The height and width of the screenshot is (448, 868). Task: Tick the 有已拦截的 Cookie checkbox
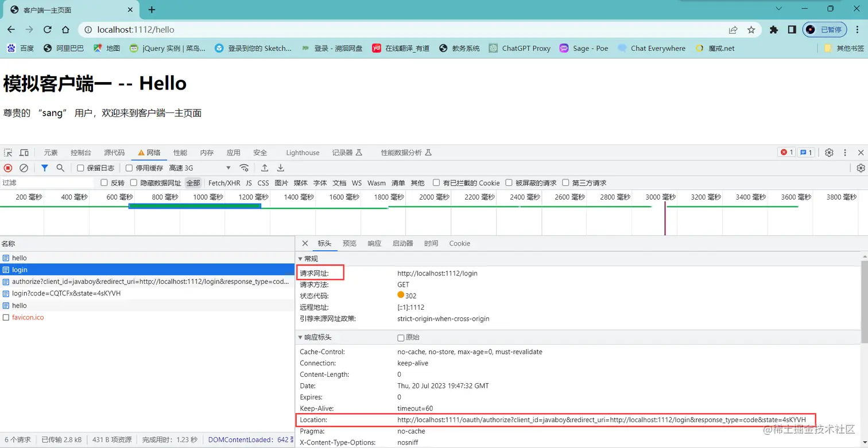(436, 183)
